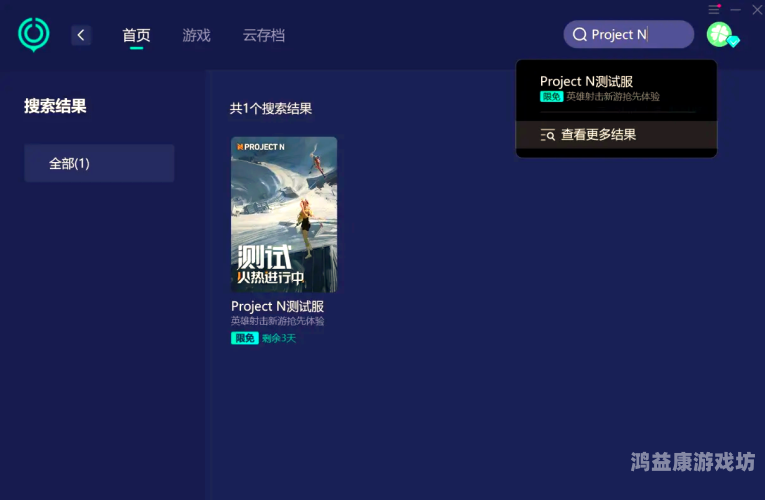Go back with the left arrow button
The height and width of the screenshot is (500, 765).
[81, 35]
